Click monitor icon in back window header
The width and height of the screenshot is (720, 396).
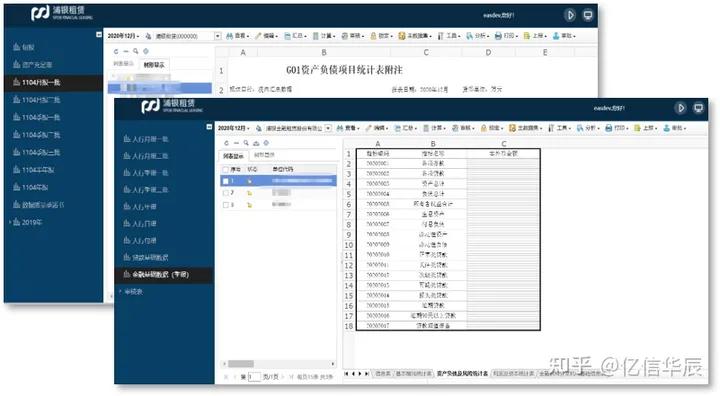pyautogui.click(x=588, y=15)
